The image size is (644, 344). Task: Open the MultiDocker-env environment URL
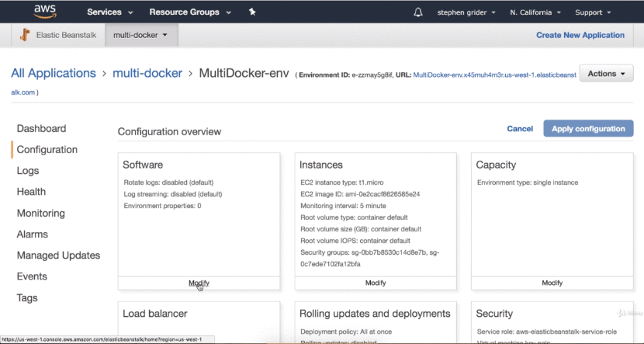click(494, 75)
